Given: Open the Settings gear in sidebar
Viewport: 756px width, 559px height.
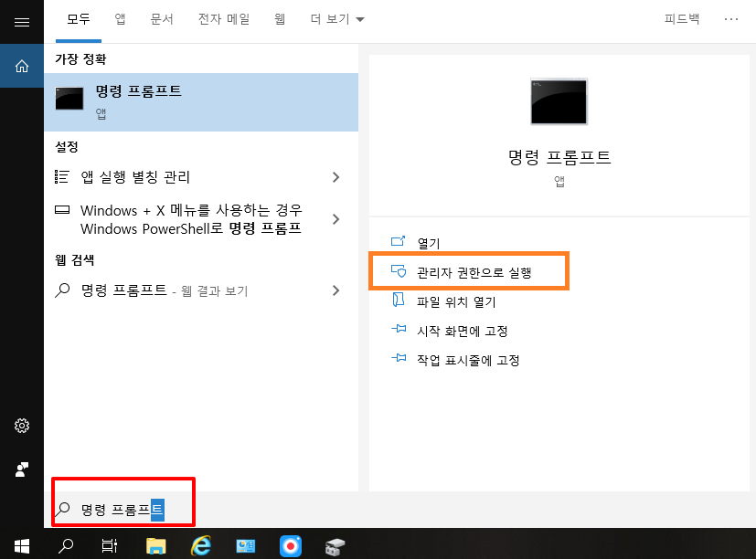Looking at the screenshot, I should [x=22, y=426].
